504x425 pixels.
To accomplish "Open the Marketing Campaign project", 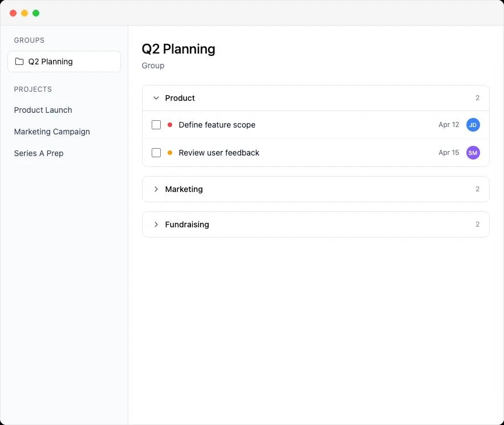I will (x=52, y=132).
